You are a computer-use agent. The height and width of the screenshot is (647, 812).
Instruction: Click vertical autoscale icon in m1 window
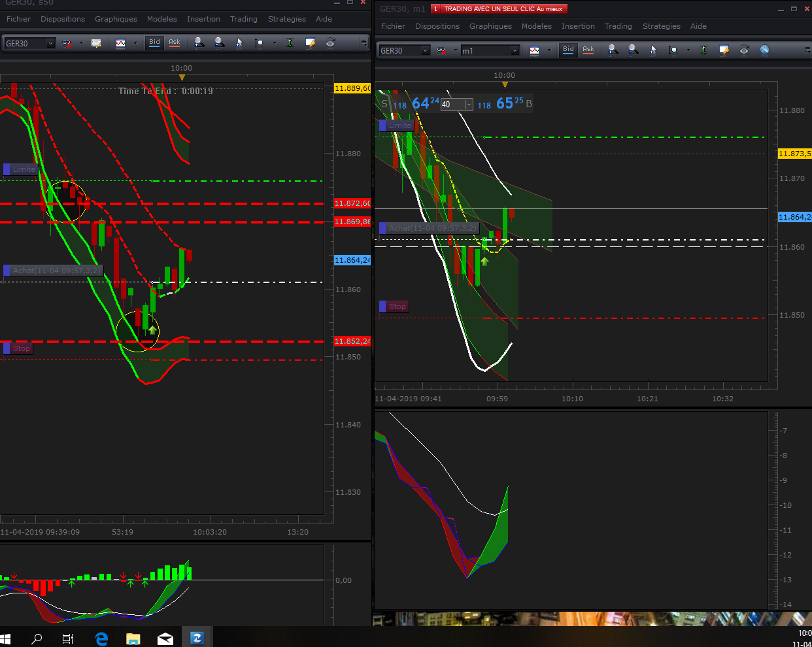coord(703,50)
